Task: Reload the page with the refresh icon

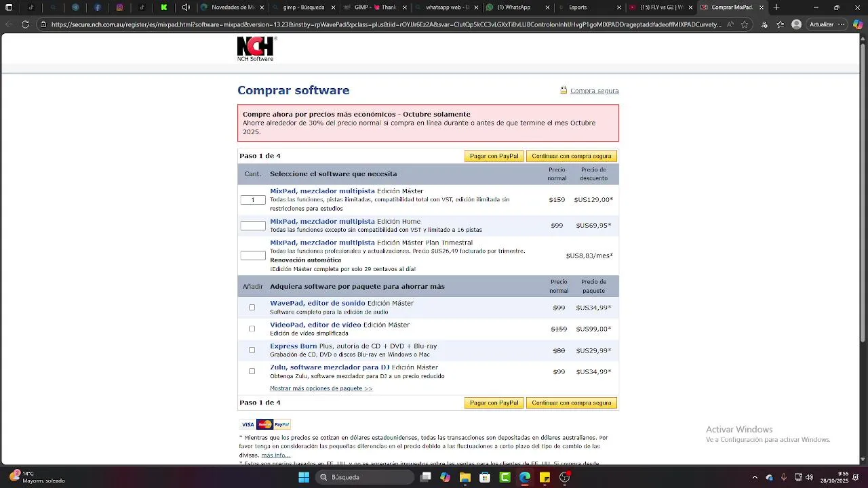Action: point(25,24)
